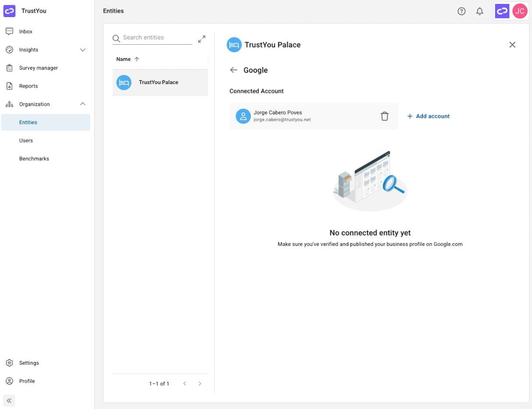Collapse the sidebar with the double chevron
The height and width of the screenshot is (409, 532).
(x=9, y=401)
